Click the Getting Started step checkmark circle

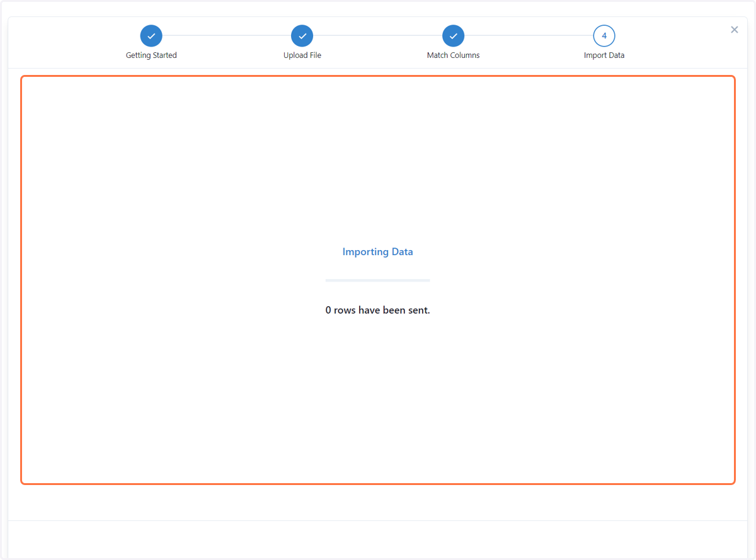(151, 36)
